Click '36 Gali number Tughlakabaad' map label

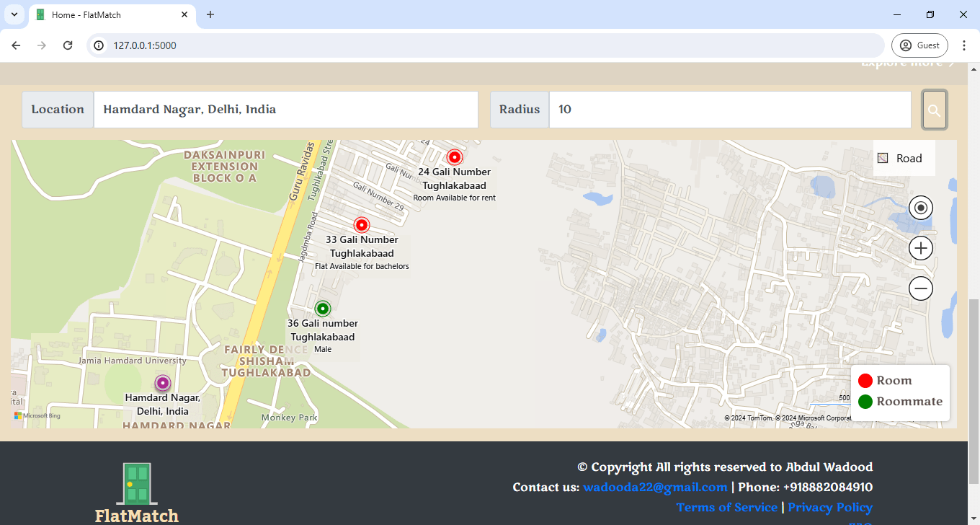point(323,330)
